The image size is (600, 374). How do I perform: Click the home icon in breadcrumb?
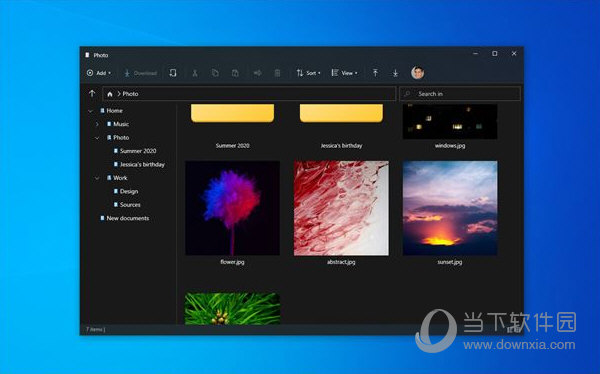[110, 94]
